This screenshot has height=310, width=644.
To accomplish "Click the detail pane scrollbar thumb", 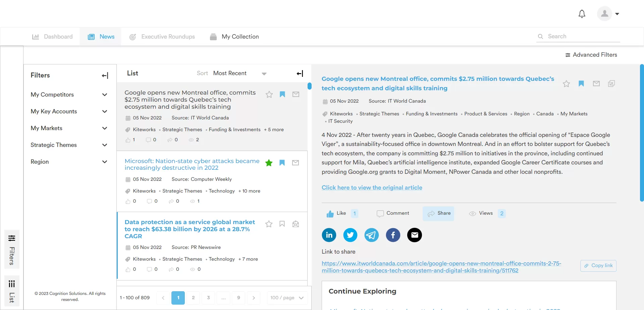I will click(642, 133).
